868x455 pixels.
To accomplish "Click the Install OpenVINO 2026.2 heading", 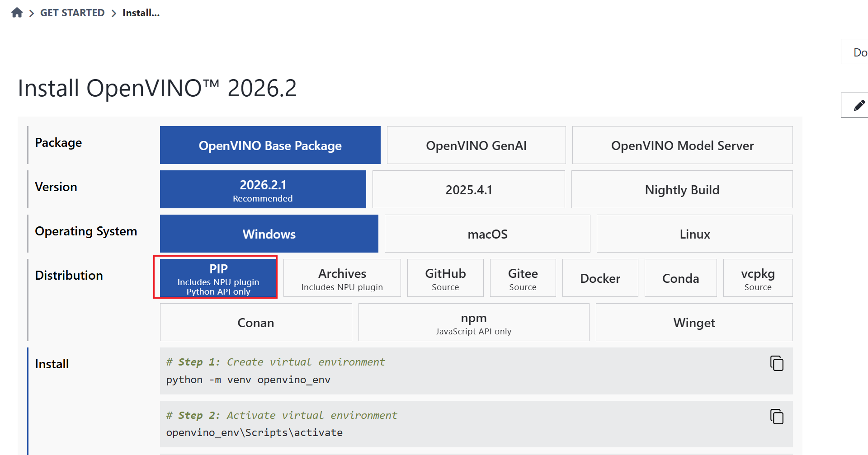I will click(x=157, y=88).
